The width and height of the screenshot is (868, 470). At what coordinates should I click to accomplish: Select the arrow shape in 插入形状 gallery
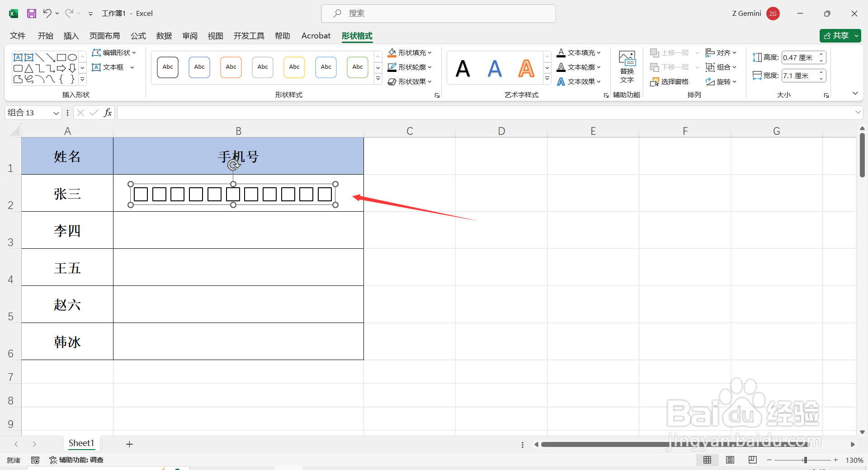61,68
